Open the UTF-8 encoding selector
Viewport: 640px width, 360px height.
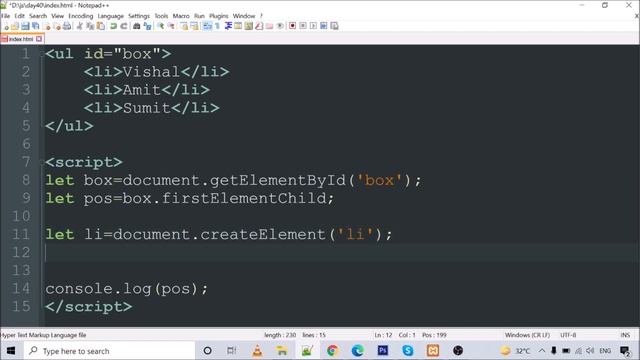click(568, 335)
